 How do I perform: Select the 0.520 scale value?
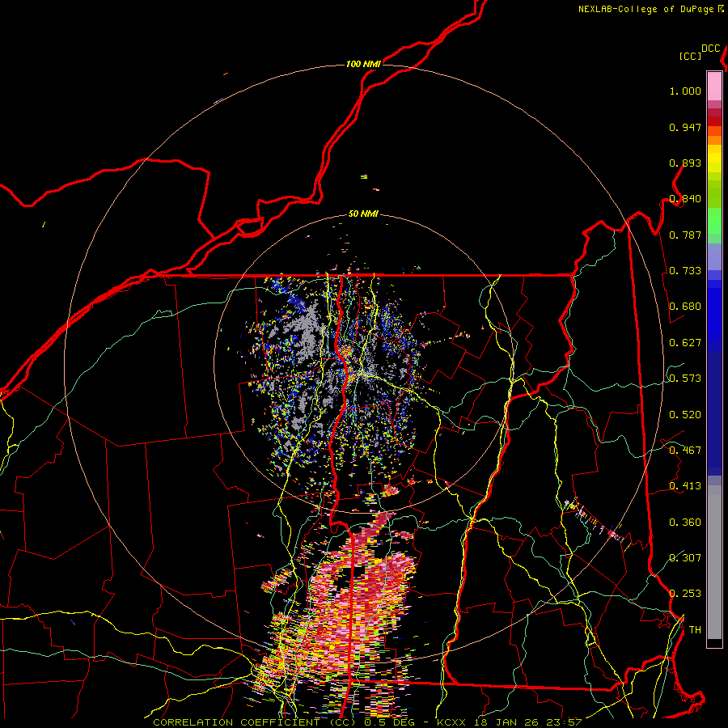(x=685, y=414)
